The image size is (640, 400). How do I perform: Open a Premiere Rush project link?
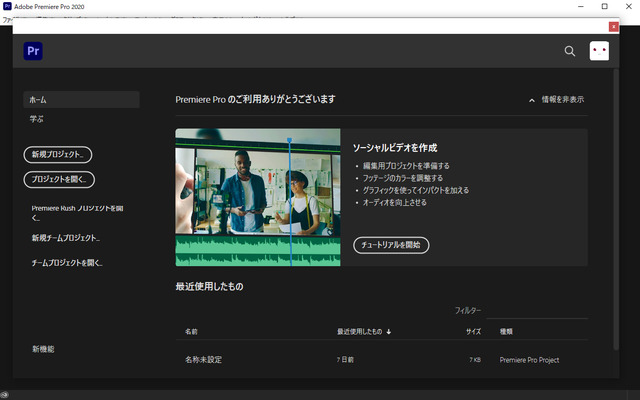pos(78,213)
